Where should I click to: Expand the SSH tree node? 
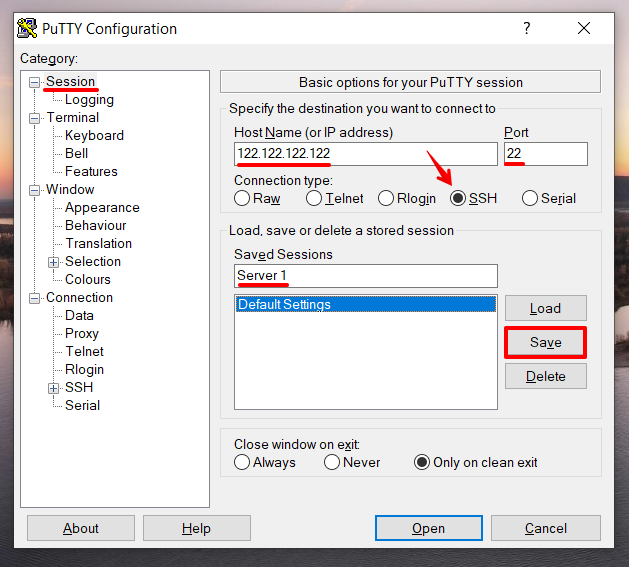pyautogui.click(x=53, y=388)
